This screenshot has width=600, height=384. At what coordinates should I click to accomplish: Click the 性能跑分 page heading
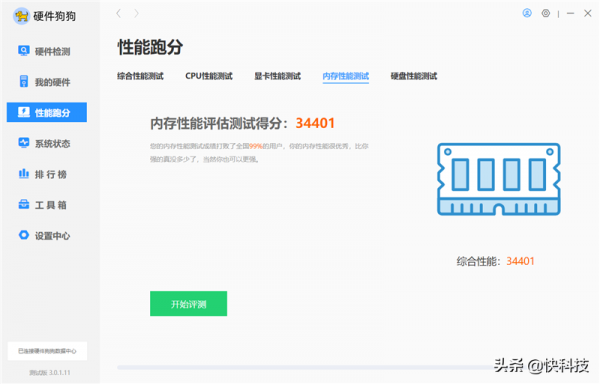tap(150, 47)
